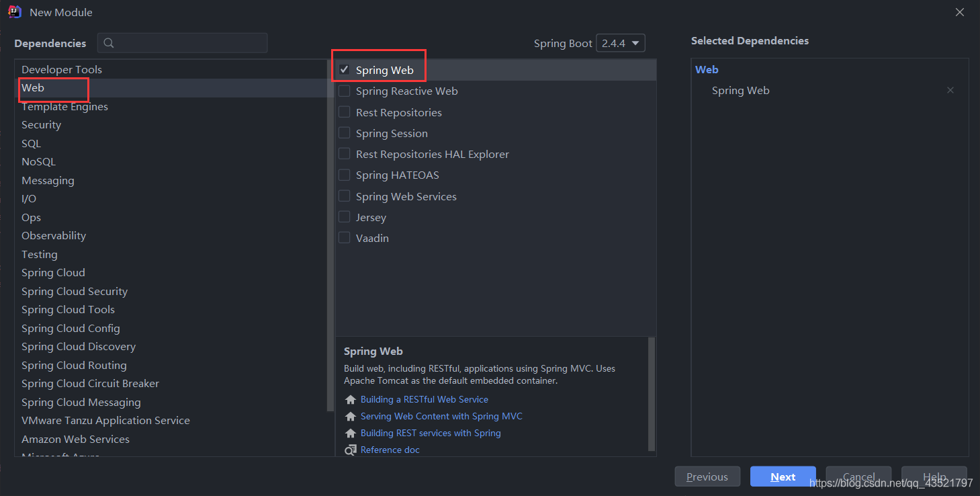Uncheck the Spring Web checkbox

pyautogui.click(x=345, y=70)
